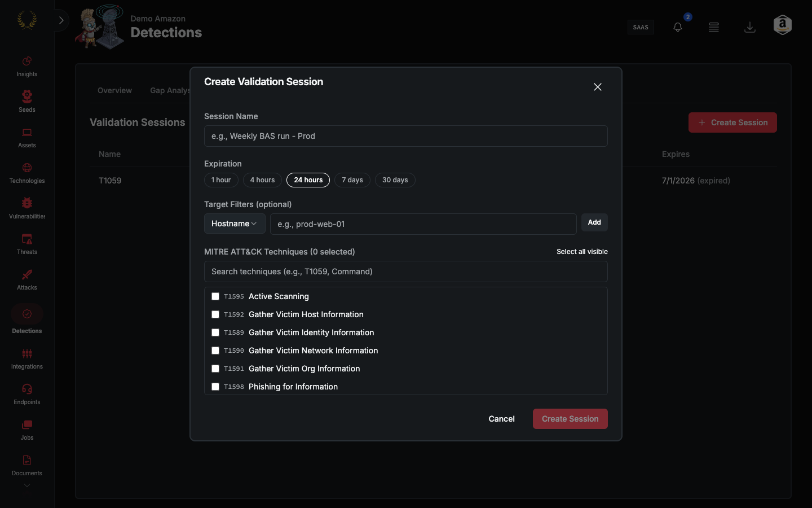The image size is (812, 508).
Task: Open the Endpoints page
Action: (27, 395)
